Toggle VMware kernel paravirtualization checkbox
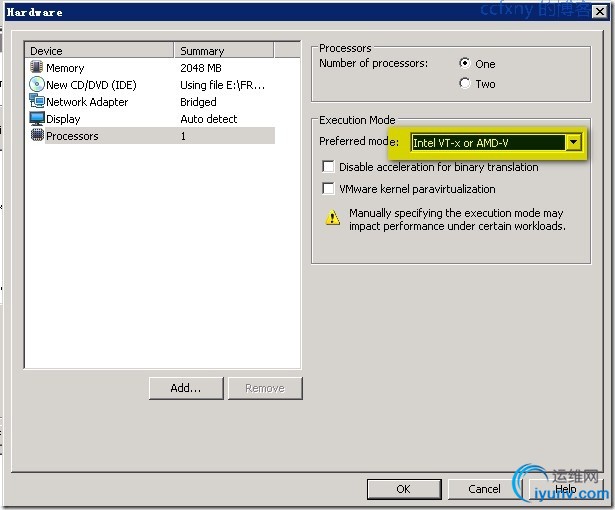Viewport: 615px width, 510px height. (328, 189)
